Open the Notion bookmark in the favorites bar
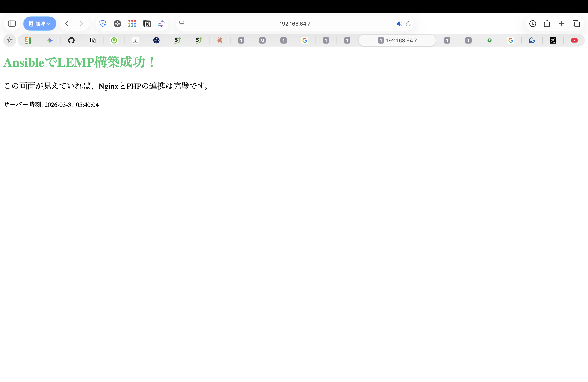 (93, 40)
